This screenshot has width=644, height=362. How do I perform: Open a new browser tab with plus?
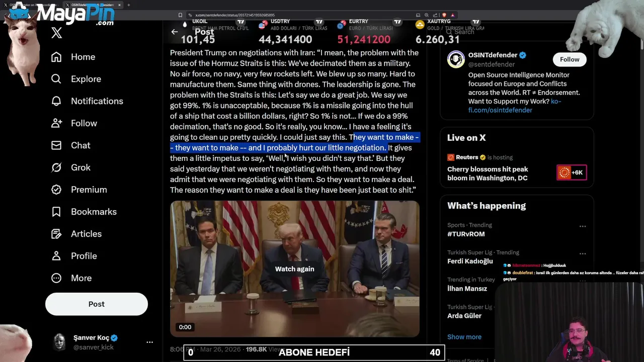(x=129, y=5)
